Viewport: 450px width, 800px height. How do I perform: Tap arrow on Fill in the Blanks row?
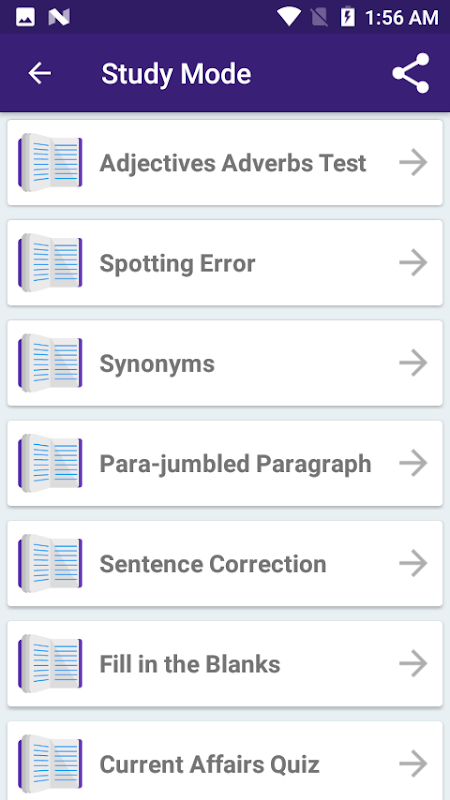[413, 664]
